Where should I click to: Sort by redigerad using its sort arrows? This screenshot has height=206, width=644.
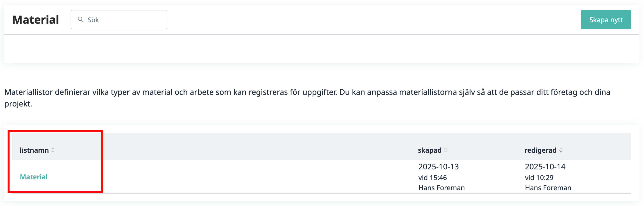click(561, 150)
